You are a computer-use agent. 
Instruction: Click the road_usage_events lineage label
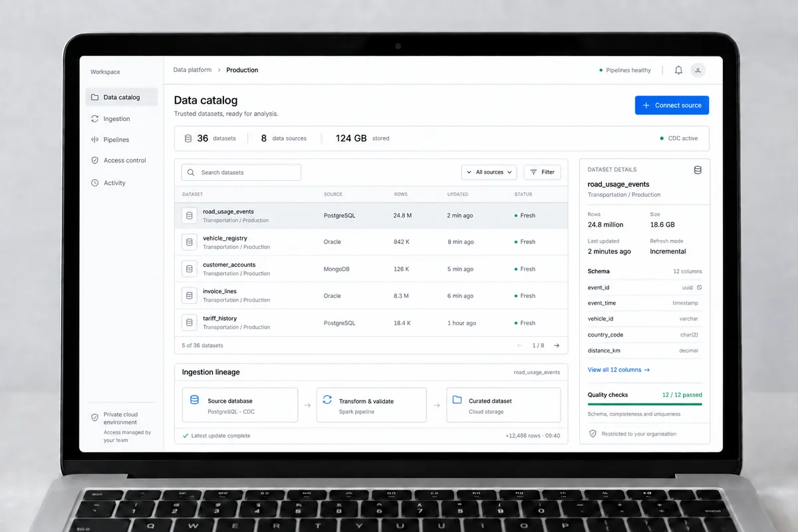(537, 372)
